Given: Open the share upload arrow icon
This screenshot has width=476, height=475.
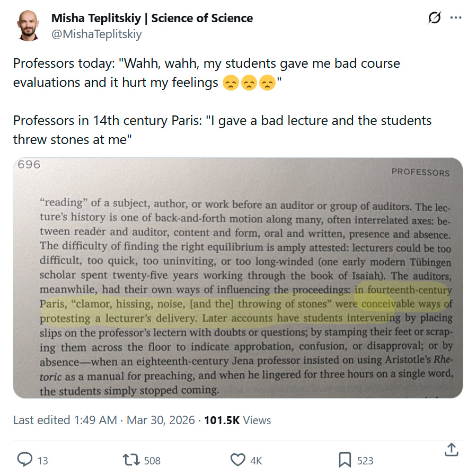Looking at the screenshot, I should click(451, 451).
